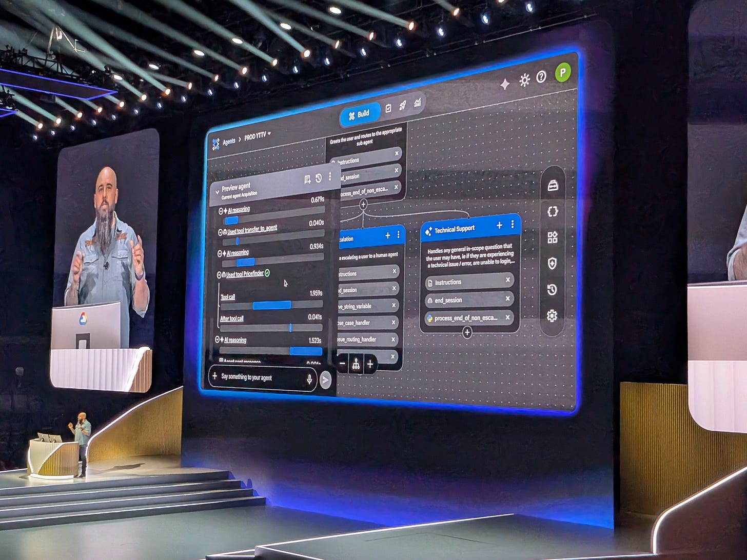Open the Gemini sparkle assistant icon
Image resolution: width=747 pixels, height=560 pixels.
click(505, 84)
